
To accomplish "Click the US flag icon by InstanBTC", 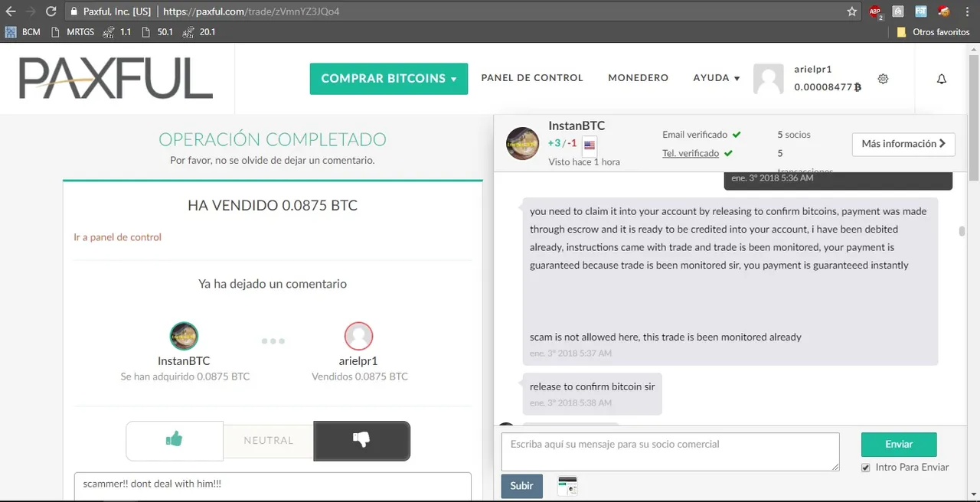I will [590, 145].
